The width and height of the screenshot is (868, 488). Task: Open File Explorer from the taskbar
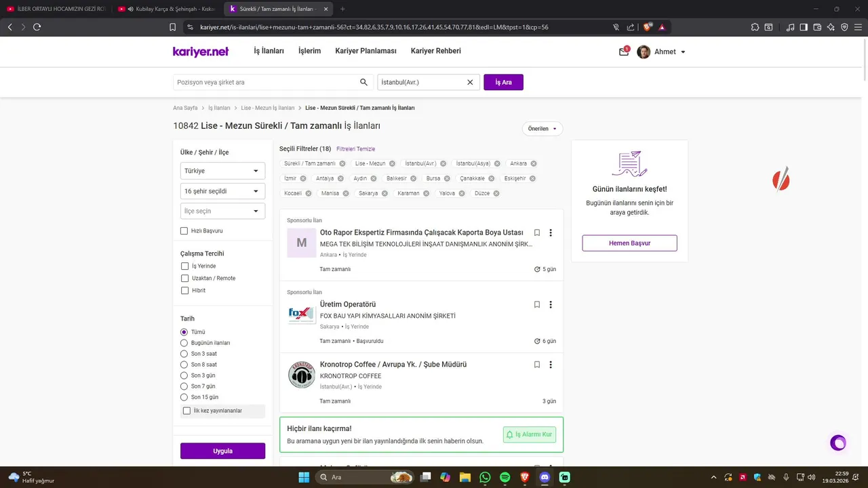tap(465, 477)
